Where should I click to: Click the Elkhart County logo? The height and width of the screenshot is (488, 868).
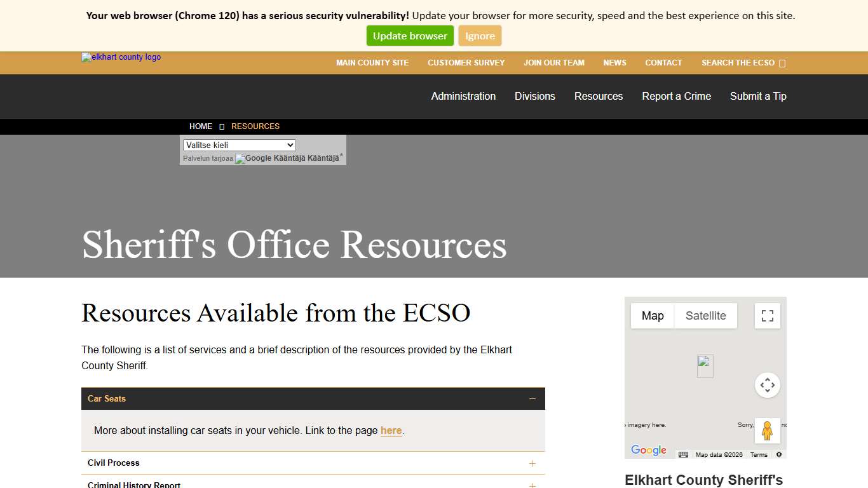pyautogui.click(x=121, y=57)
